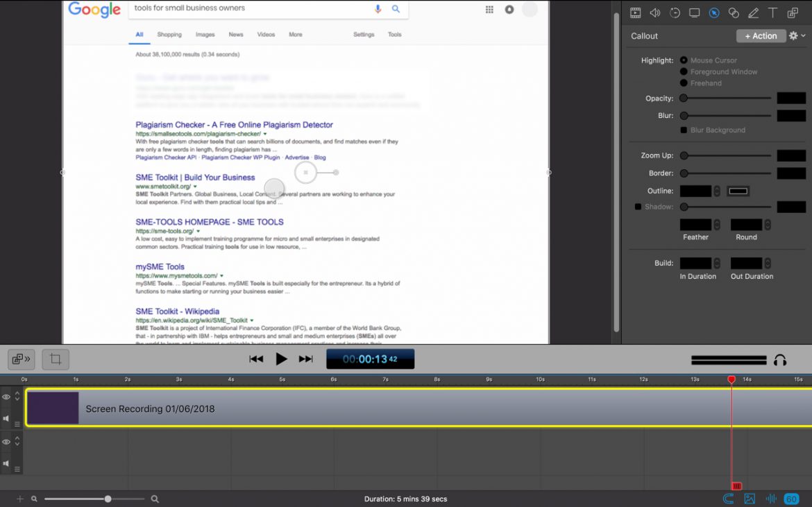Click the canvas vertical scrollbar
Screen dimensions: 812x507
(x=616, y=172)
